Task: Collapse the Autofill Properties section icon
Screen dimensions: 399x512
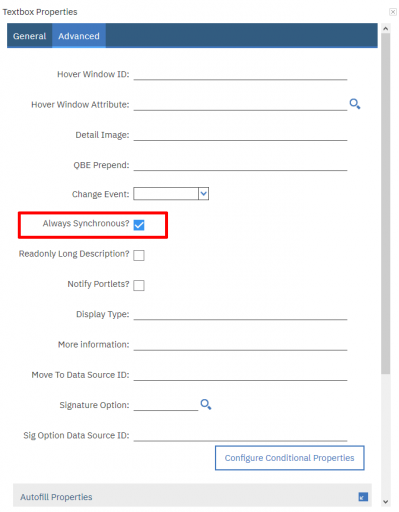Action: [x=363, y=497]
